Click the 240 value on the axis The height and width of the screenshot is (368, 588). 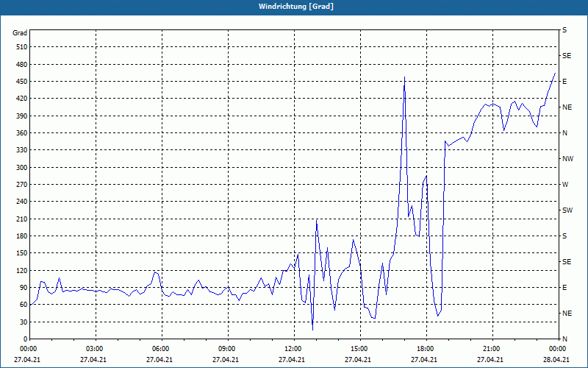click(22, 202)
